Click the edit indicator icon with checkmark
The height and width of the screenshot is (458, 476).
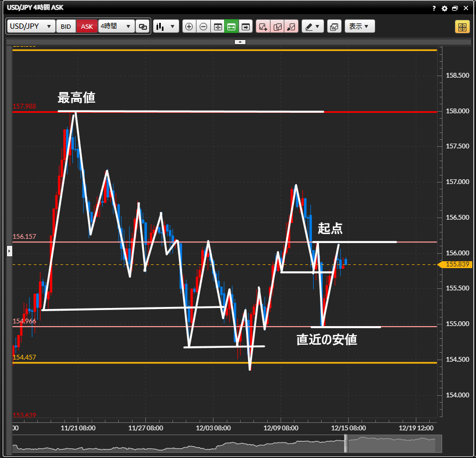(x=277, y=27)
